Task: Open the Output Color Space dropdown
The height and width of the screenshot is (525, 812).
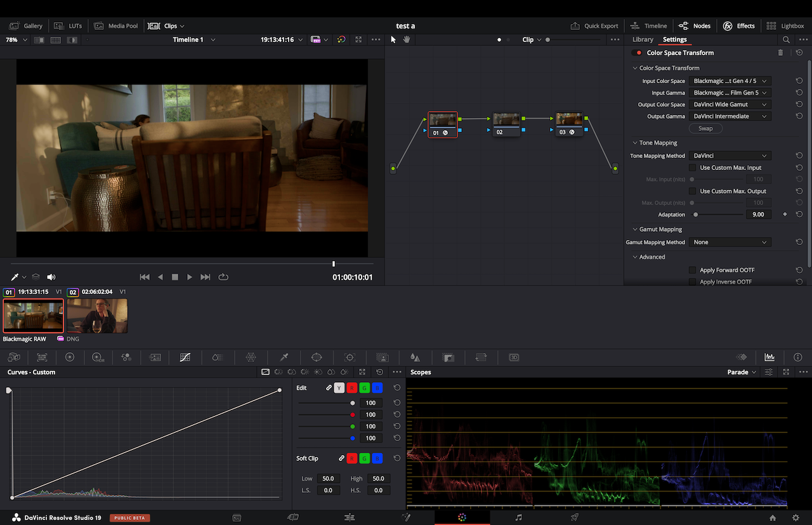Action: [x=730, y=104]
